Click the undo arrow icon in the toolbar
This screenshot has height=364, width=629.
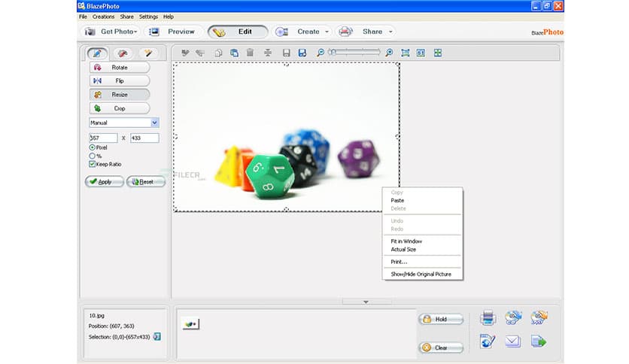point(185,53)
